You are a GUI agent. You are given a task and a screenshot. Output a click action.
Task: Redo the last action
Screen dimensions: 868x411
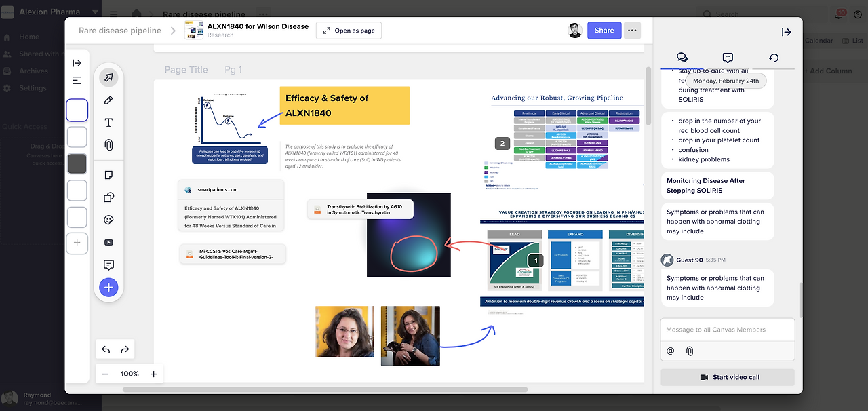pyautogui.click(x=125, y=349)
